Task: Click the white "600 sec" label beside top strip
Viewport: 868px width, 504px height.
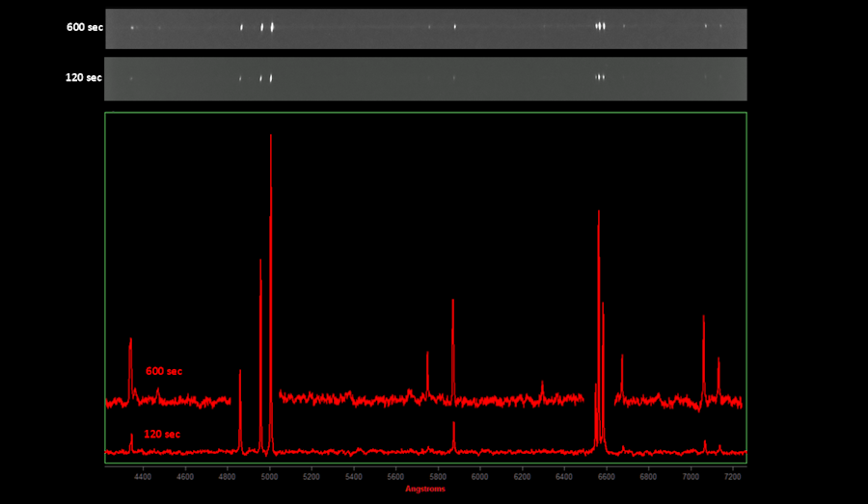Action: tap(83, 27)
